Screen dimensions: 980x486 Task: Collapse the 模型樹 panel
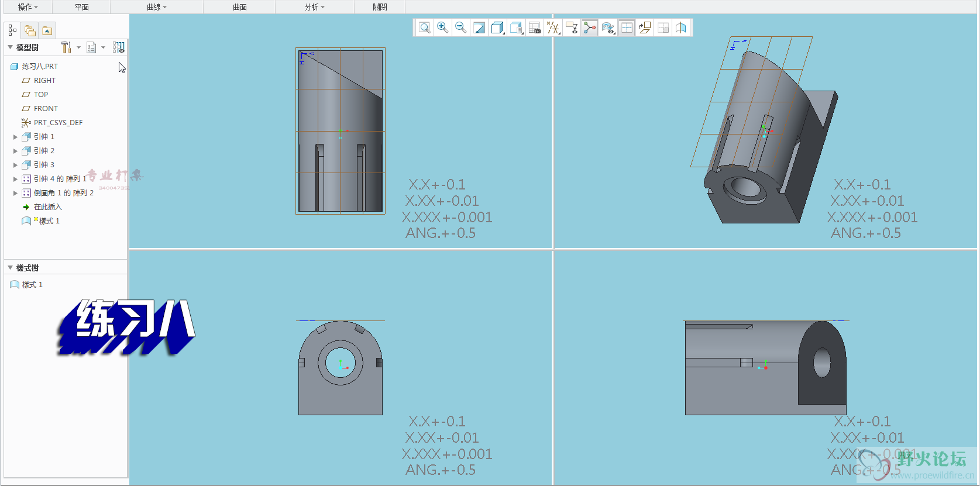[x=10, y=47]
